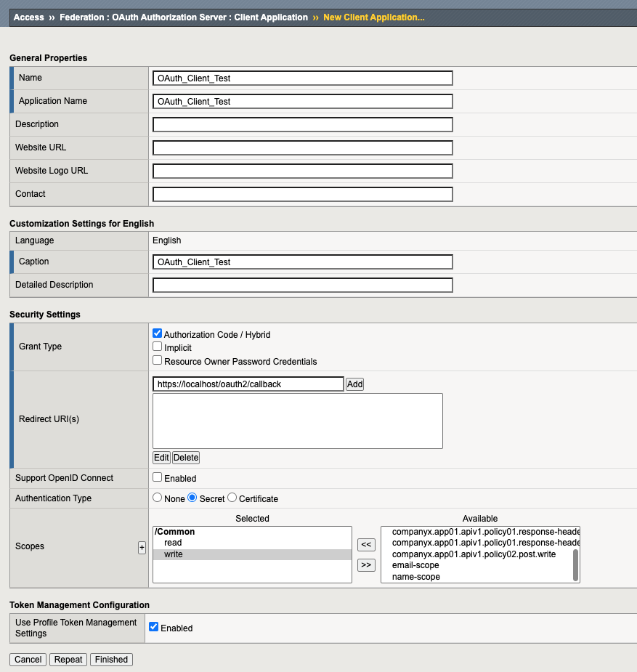Select the Secret authentication option
Image resolution: width=637 pixels, height=672 pixels.
pos(192,498)
